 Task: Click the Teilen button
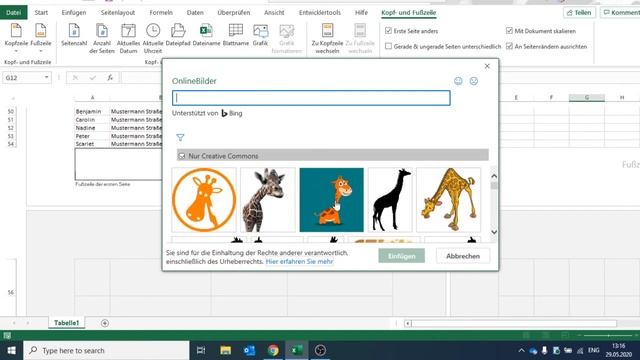579,13
